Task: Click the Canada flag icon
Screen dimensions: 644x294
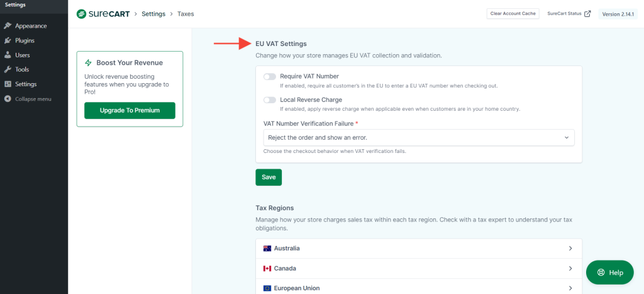Action: click(267, 269)
